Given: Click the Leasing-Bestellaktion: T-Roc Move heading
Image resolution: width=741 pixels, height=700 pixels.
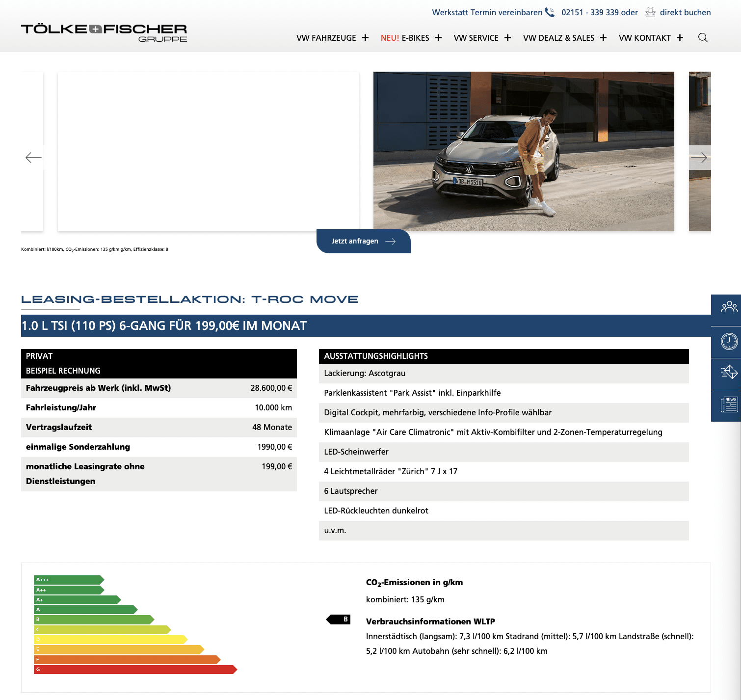Looking at the screenshot, I should [x=189, y=299].
